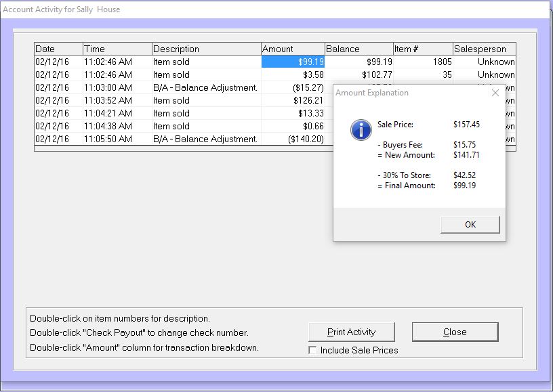Click the Final Amount value $99.19 in dialog

(464, 186)
